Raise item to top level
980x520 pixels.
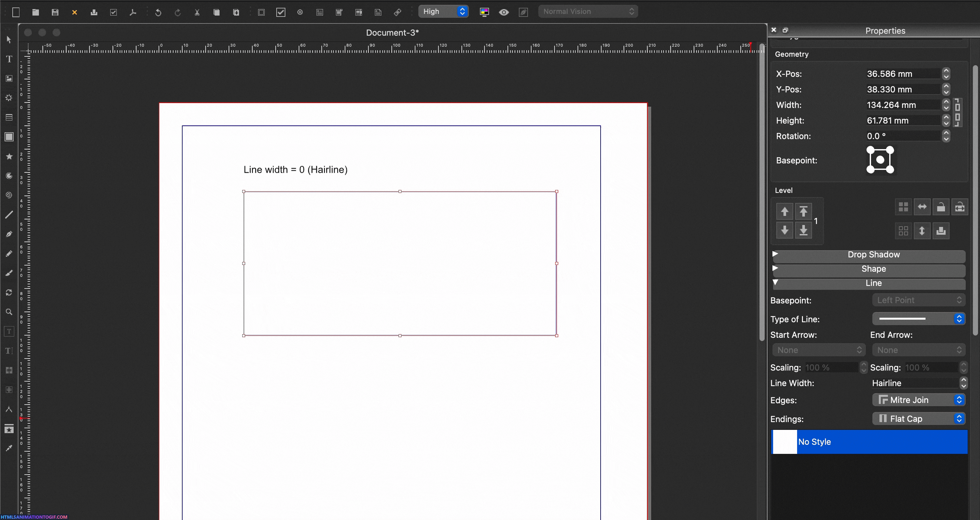pyautogui.click(x=803, y=211)
